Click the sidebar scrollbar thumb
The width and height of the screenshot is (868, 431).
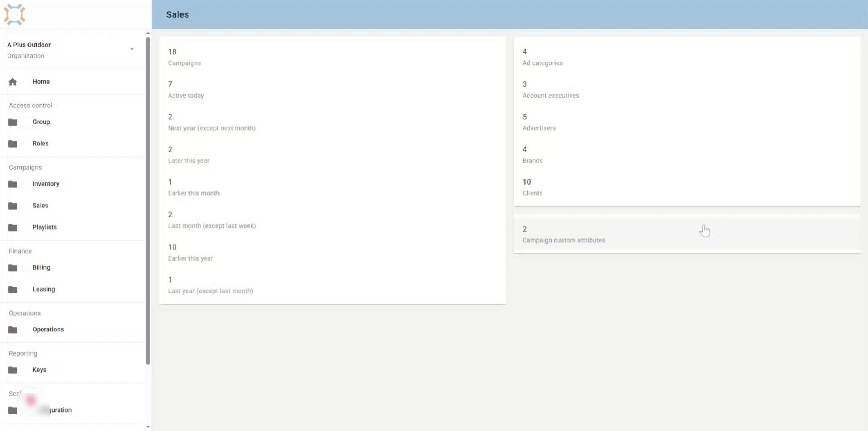click(x=148, y=201)
